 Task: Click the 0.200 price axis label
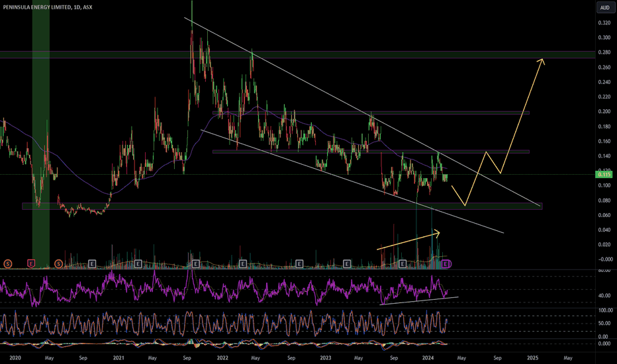(x=604, y=112)
